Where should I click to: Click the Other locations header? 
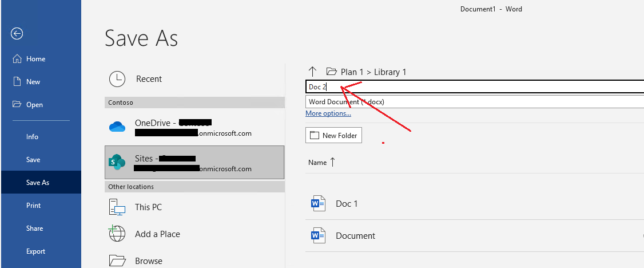coord(194,187)
